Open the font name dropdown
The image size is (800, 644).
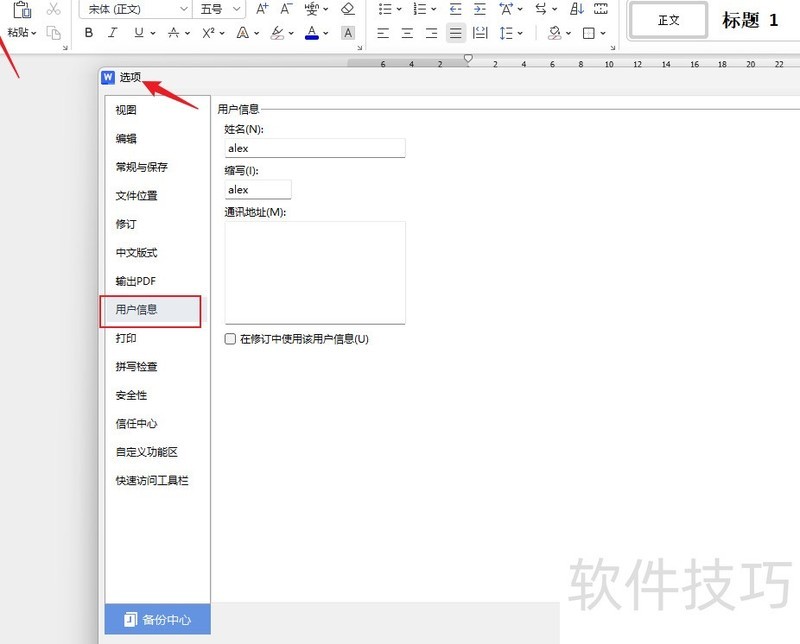(184, 9)
